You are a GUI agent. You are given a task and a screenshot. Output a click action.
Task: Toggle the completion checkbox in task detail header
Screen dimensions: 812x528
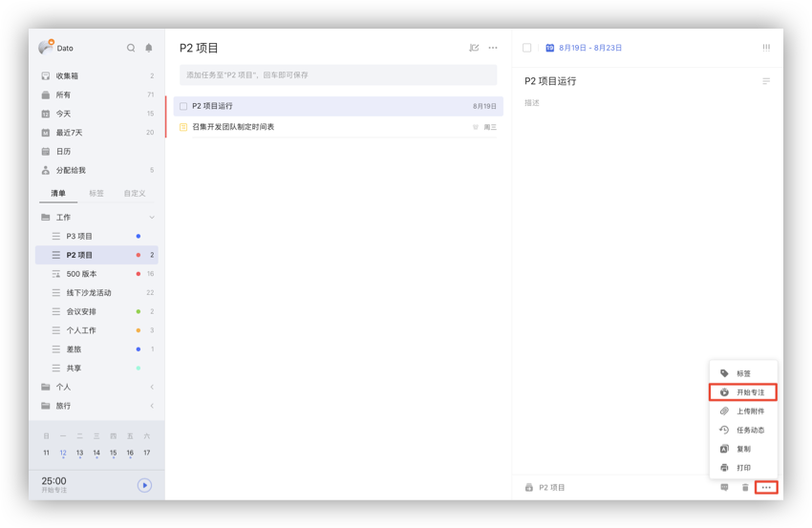point(527,48)
